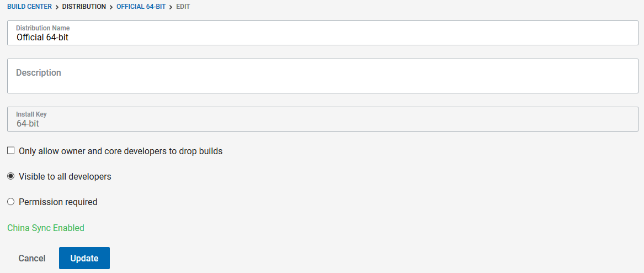This screenshot has height=273, width=644.
Task: Choose the Permission required radio button
Action: (11, 202)
